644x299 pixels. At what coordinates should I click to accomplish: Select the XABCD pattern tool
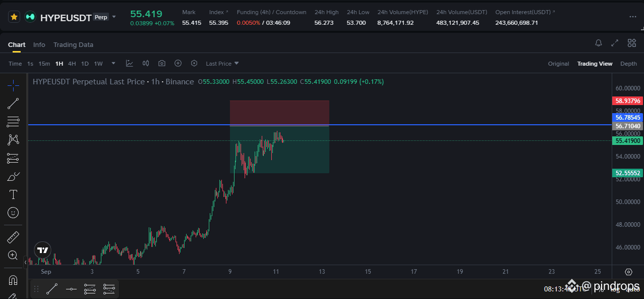click(13, 140)
